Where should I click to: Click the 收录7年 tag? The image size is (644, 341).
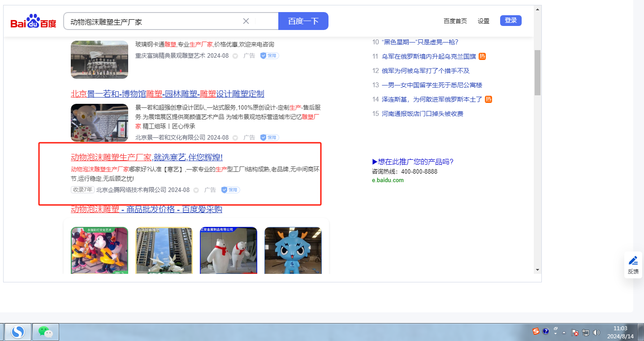tap(82, 190)
